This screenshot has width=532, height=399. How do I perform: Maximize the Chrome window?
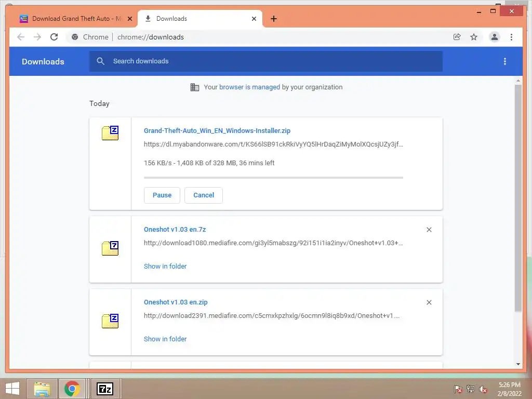493,11
